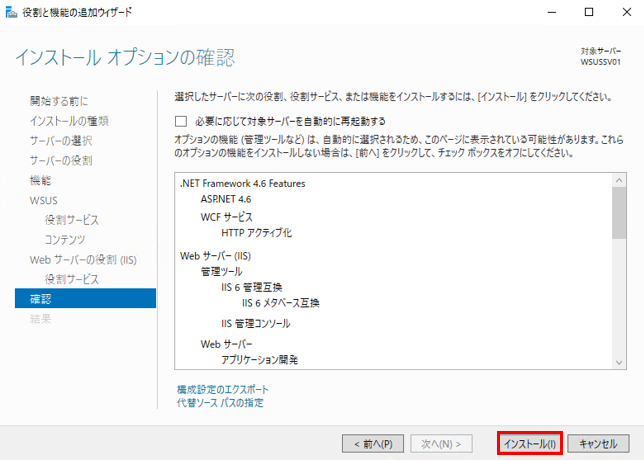This screenshot has width=644, height=460.
Task: Select WSUS step in sidebar
Action: tap(44, 200)
